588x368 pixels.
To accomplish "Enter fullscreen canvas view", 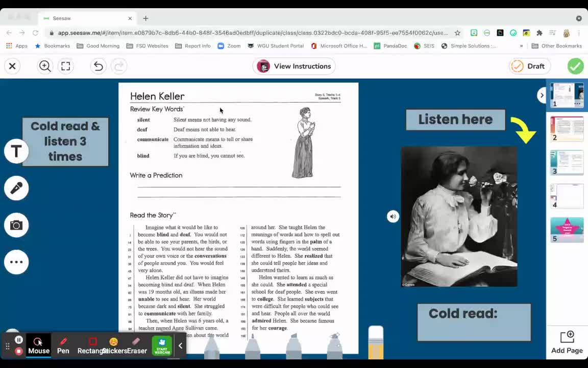I will pos(66,66).
